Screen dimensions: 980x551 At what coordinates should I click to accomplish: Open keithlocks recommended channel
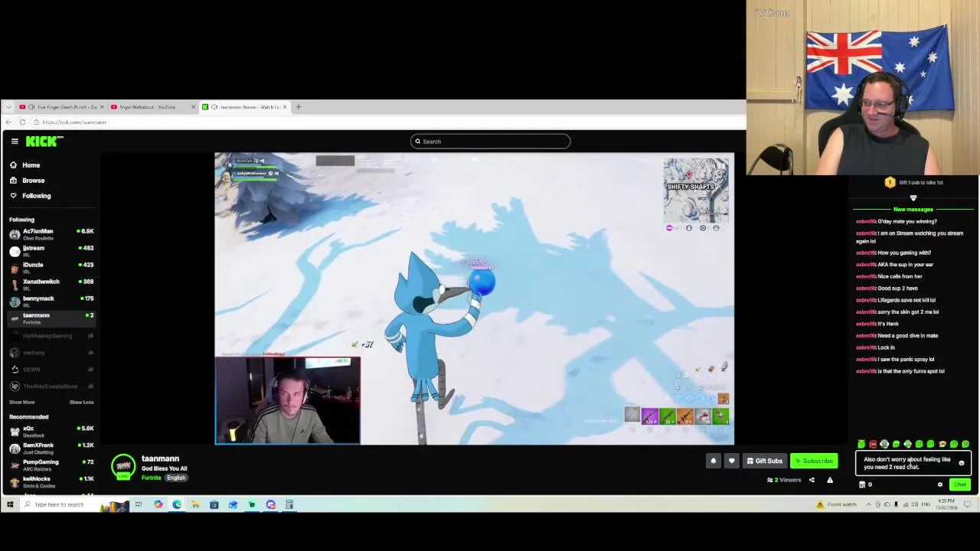tap(51, 482)
